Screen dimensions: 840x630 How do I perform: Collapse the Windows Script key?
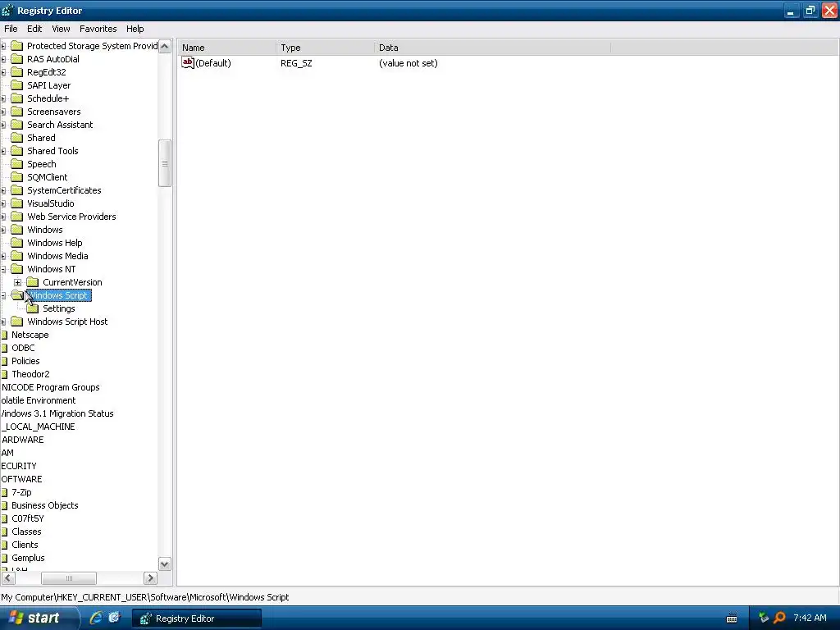(2, 295)
